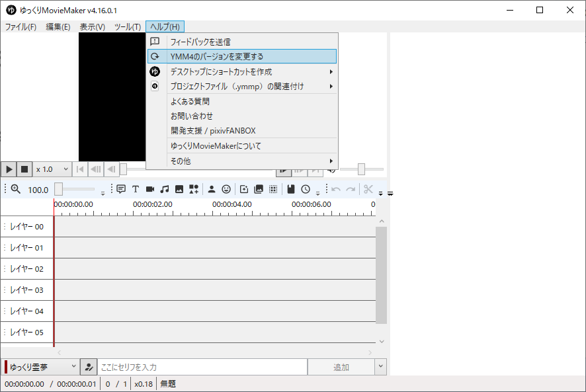This screenshot has height=392, width=586.
Task: Expand the その他 submenu
Action: click(242, 161)
